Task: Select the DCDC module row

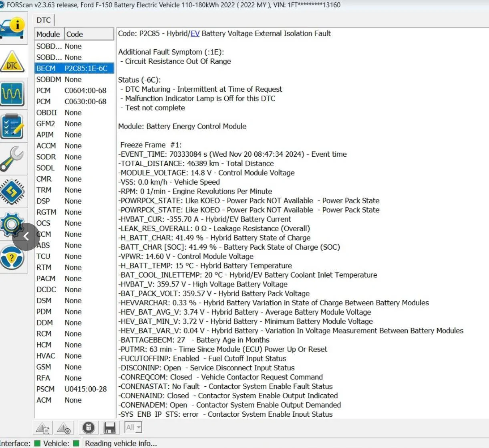Action: click(x=74, y=289)
